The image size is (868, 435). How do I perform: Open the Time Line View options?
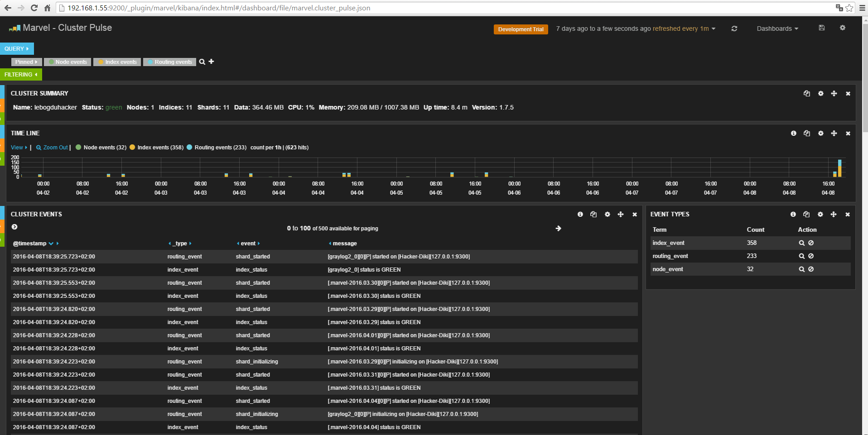tap(19, 148)
